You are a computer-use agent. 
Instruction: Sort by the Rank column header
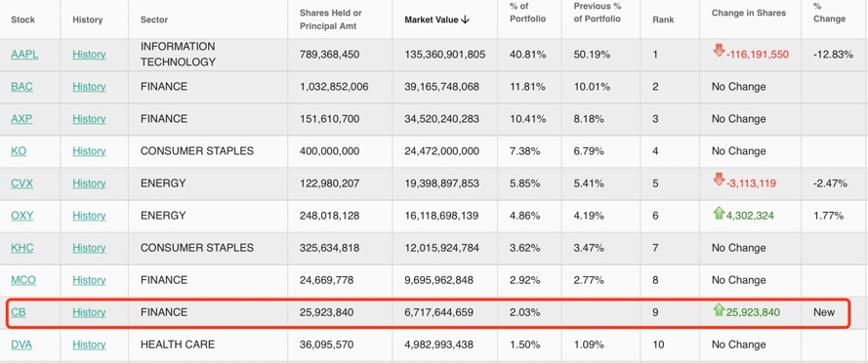(x=663, y=20)
